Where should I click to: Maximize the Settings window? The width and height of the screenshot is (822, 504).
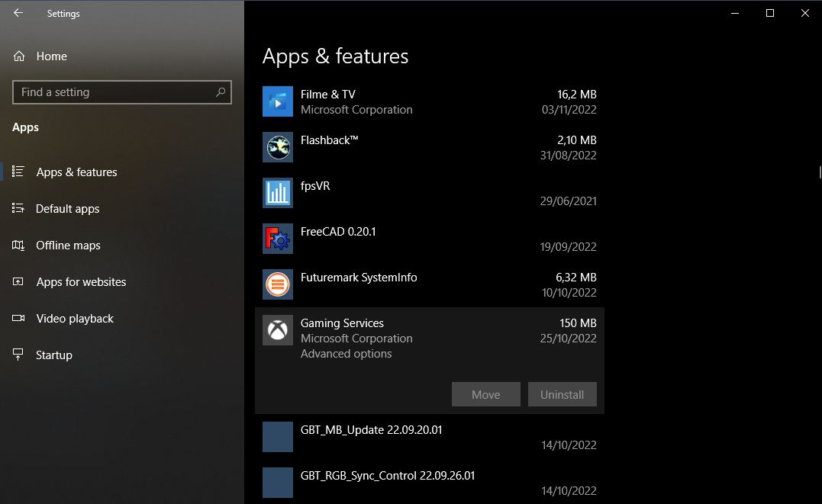[770, 13]
